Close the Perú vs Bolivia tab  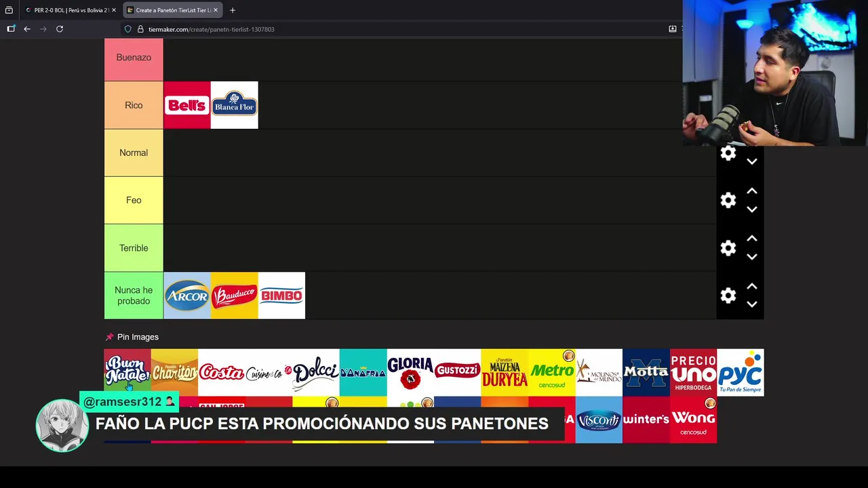click(x=114, y=10)
